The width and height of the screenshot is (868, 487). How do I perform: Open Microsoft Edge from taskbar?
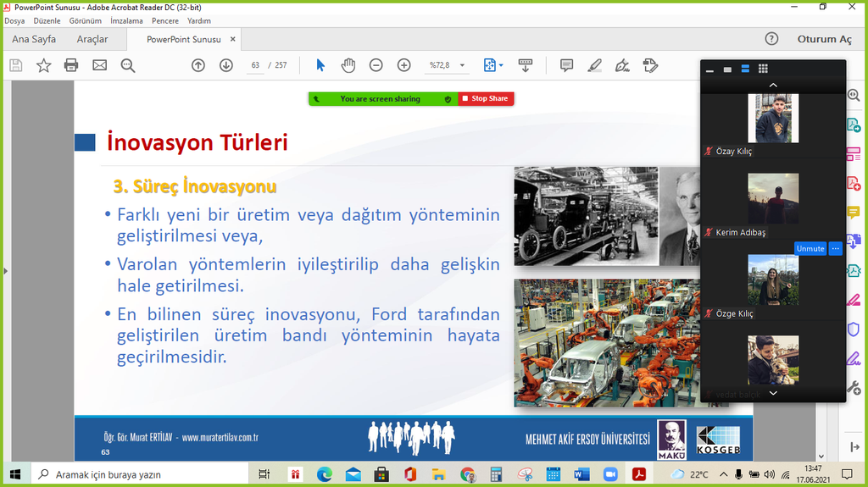[325, 474]
